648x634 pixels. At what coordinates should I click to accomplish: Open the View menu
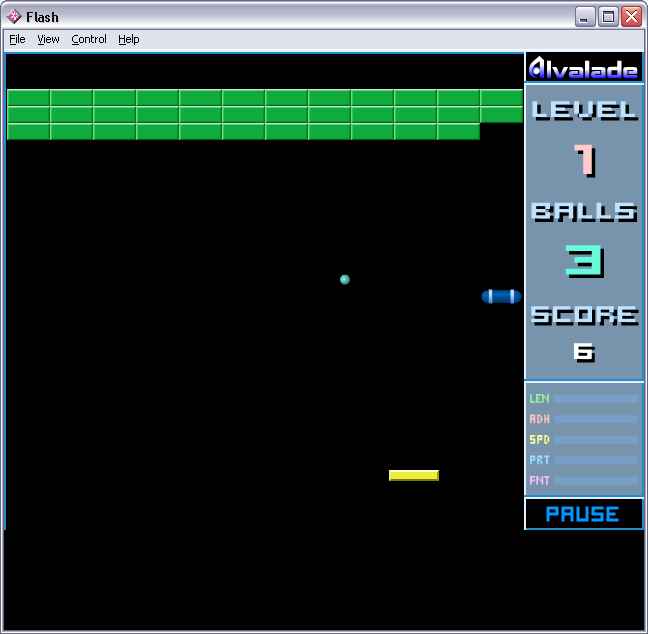pos(48,39)
